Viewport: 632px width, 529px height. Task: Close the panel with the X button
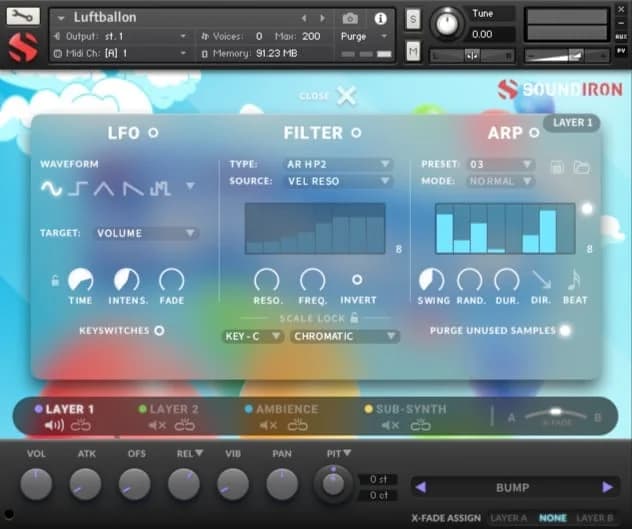pos(346,96)
